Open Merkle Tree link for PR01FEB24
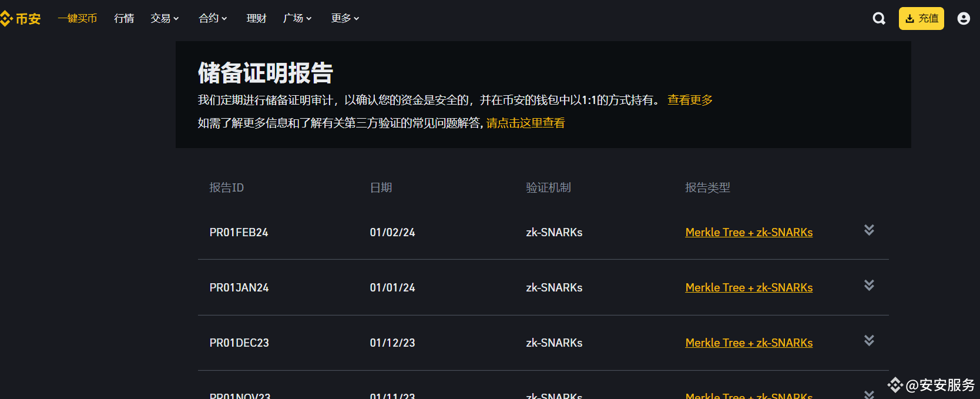The image size is (980, 399). click(x=749, y=233)
